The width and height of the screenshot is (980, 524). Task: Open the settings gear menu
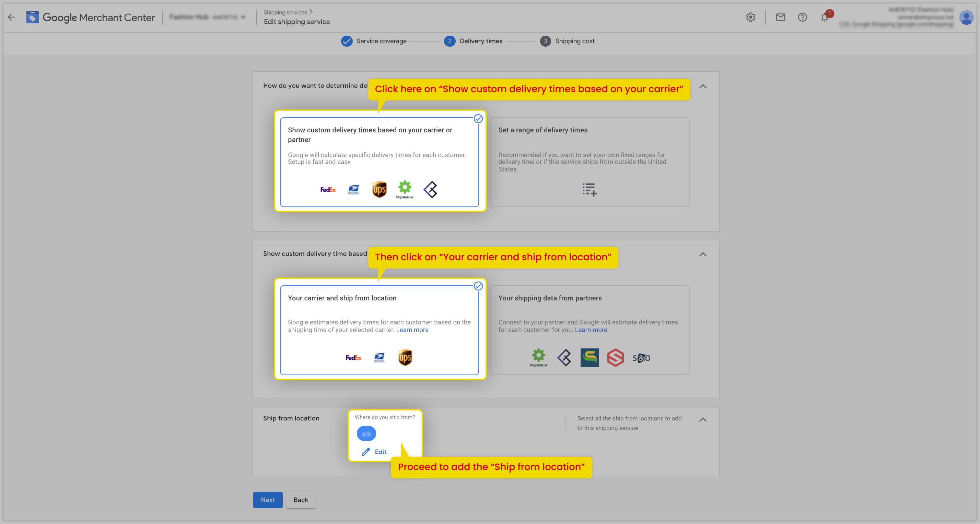click(750, 17)
